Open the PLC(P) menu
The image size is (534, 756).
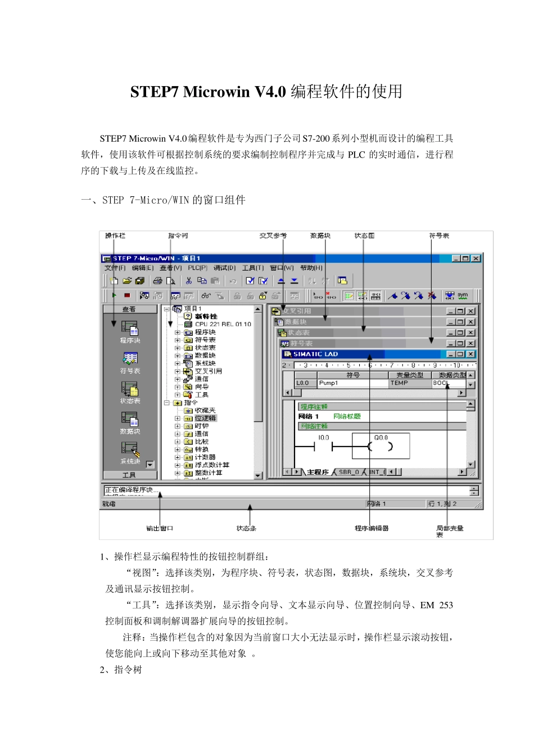coord(198,268)
